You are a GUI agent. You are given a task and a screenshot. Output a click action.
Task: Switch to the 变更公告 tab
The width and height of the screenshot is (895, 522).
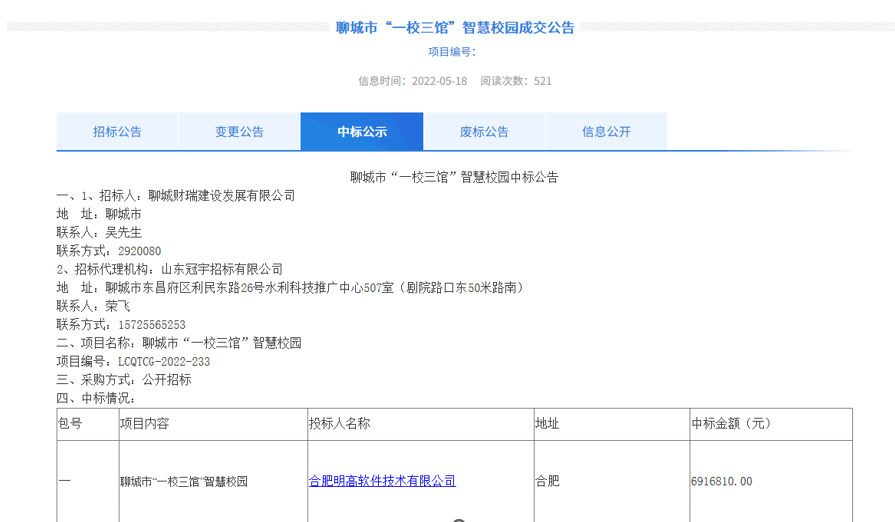coord(239,132)
